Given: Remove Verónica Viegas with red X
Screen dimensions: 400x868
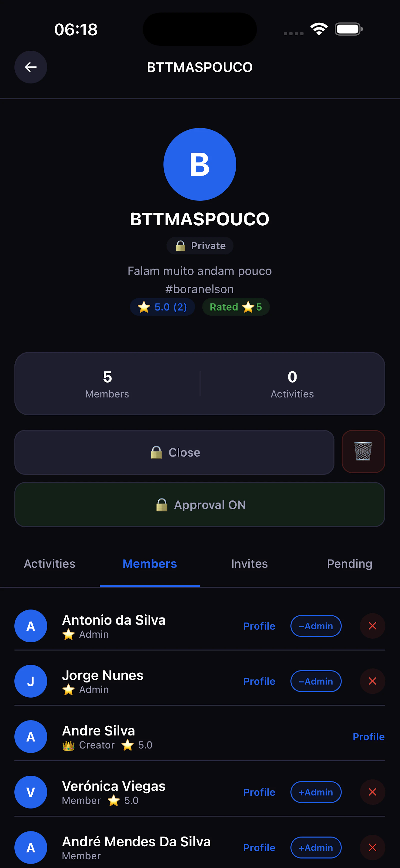Looking at the screenshot, I should 372,792.
